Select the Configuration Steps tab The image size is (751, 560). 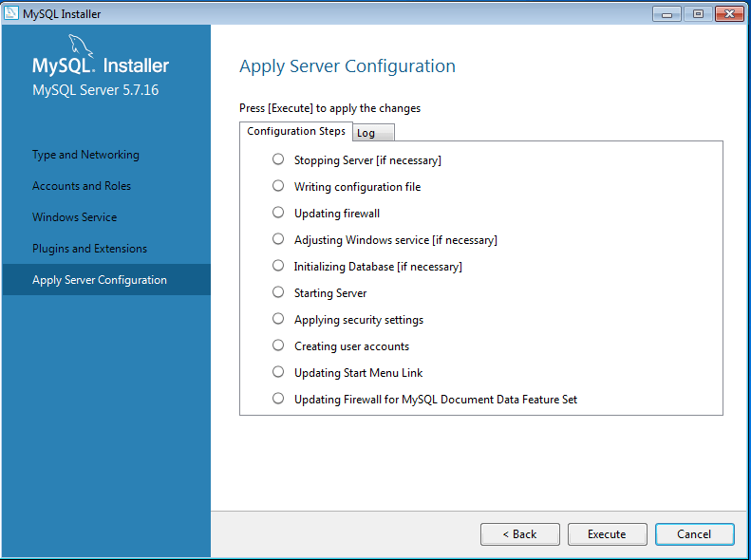pos(296,131)
